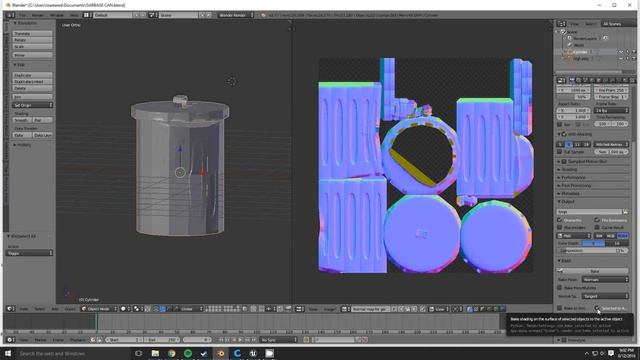Screen dimensions: 640x360
Task: Open the timeline Playback menu
Action: 78,340
